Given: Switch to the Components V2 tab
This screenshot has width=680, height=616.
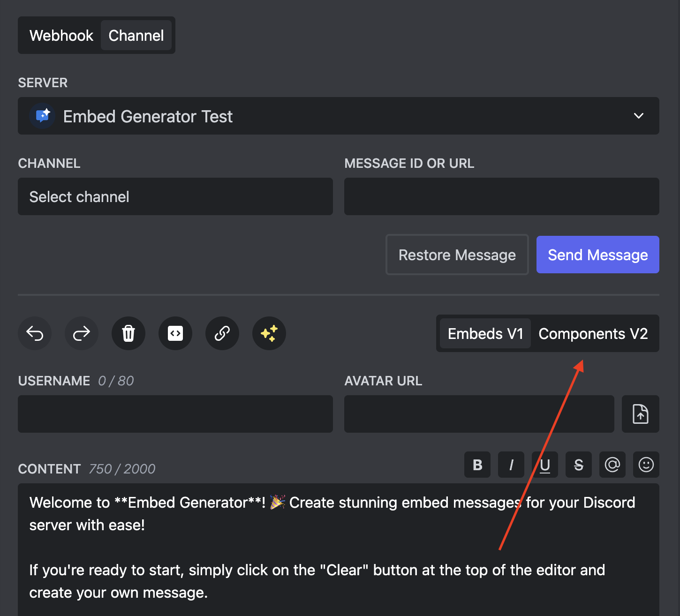Looking at the screenshot, I should (x=593, y=333).
